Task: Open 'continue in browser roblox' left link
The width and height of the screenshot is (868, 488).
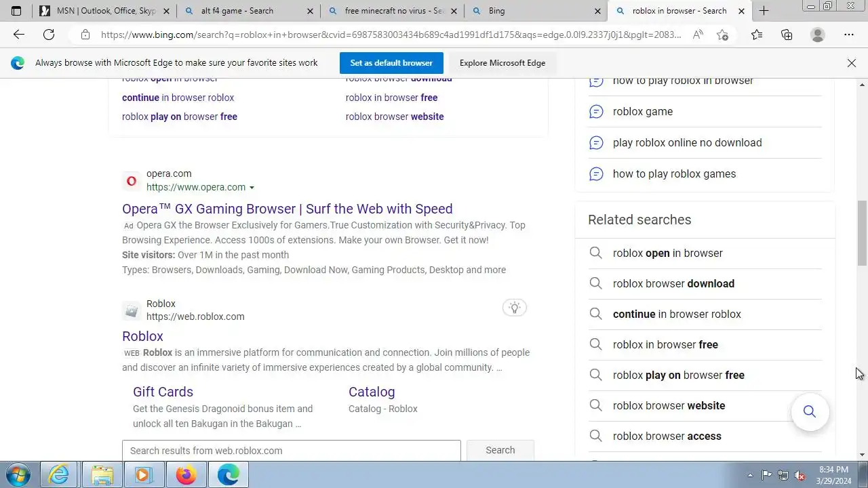Action: coord(178,98)
